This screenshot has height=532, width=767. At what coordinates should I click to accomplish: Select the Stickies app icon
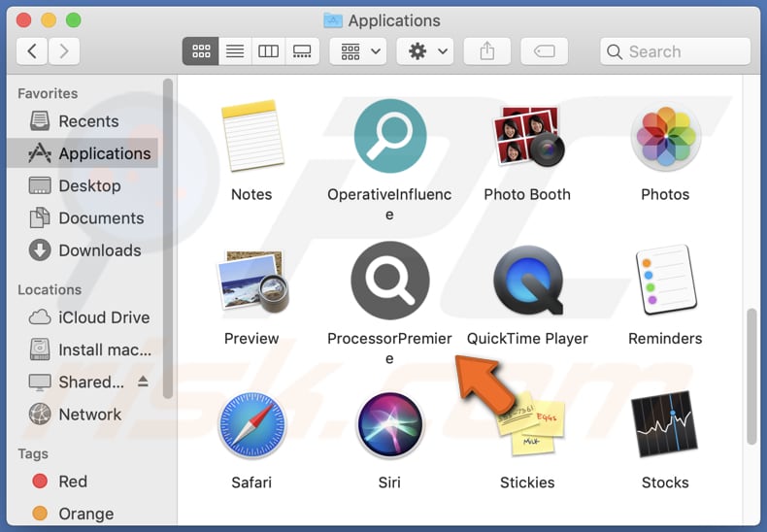click(530, 423)
